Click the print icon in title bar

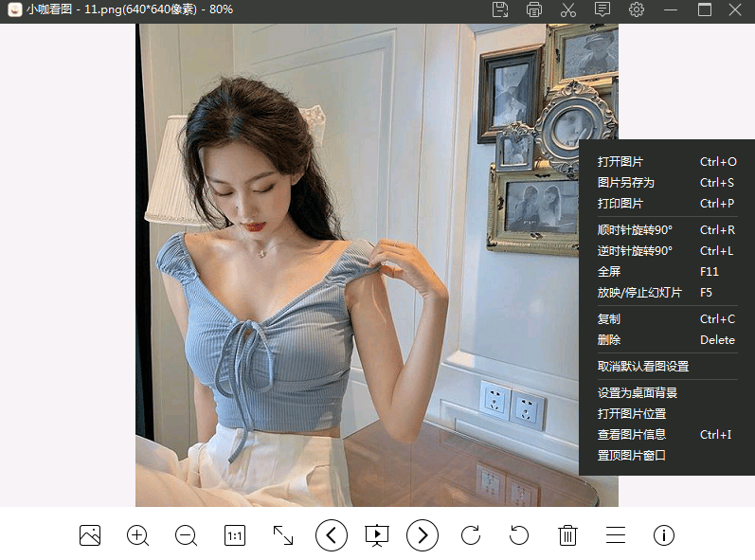534,9
